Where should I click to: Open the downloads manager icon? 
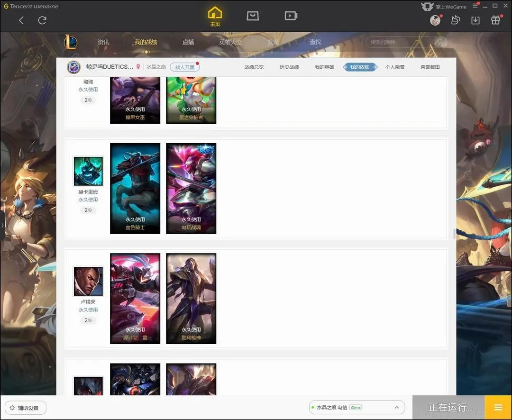pyautogui.click(x=475, y=20)
